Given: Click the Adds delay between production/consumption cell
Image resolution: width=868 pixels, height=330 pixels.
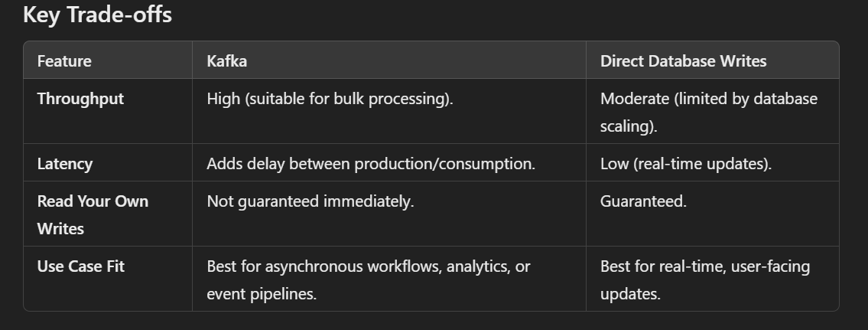Looking at the screenshot, I should [x=371, y=164].
